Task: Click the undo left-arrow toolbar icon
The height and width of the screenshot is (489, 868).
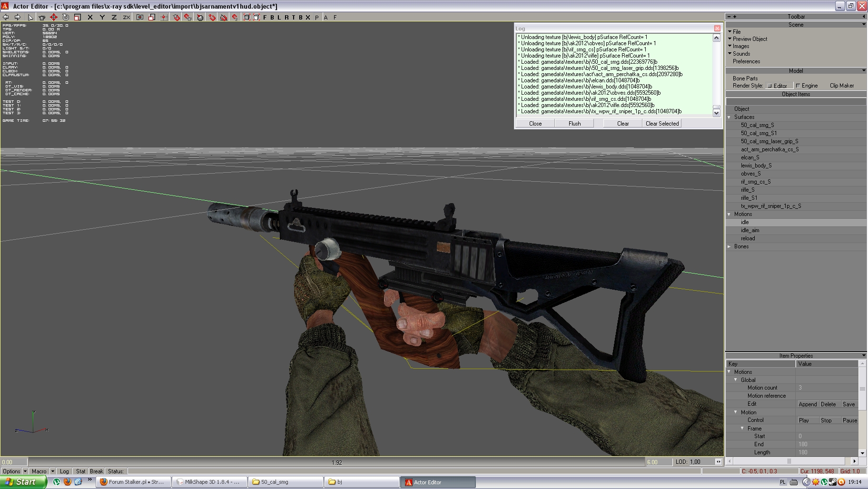Action: pyautogui.click(x=6, y=17)
